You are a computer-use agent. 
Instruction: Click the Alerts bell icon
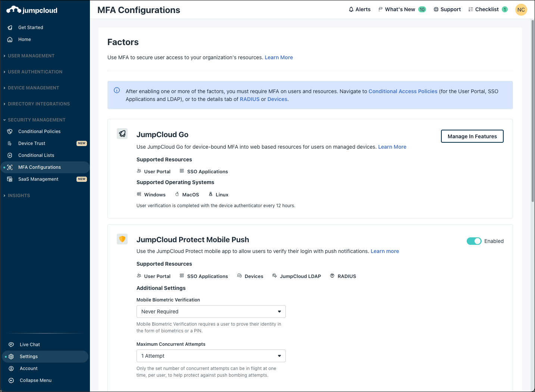tap(351, 9)
